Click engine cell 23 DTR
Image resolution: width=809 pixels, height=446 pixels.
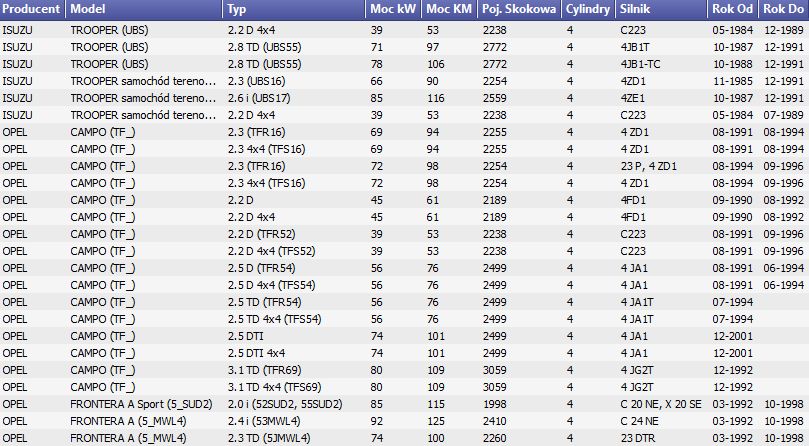point(638,439)
